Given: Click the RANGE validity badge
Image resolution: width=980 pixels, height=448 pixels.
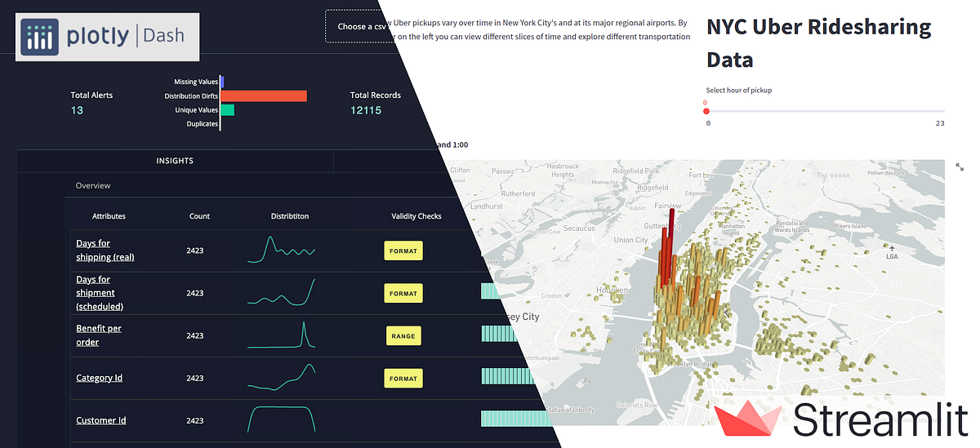Looking at the screenshot, I should (403, 335).
